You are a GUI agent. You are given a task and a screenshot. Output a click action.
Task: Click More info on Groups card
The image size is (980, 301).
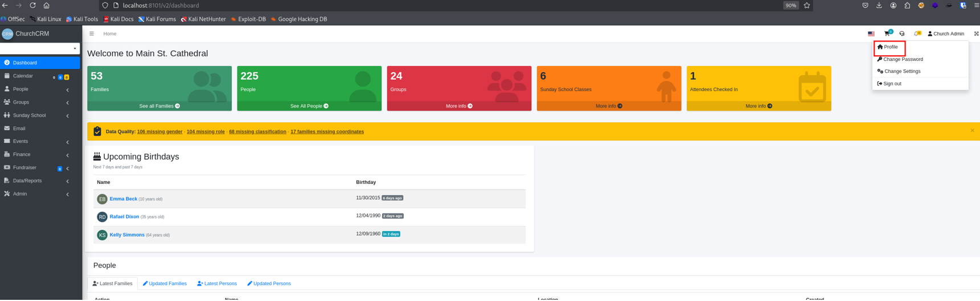pyautogui.click(x=459, y=106)
